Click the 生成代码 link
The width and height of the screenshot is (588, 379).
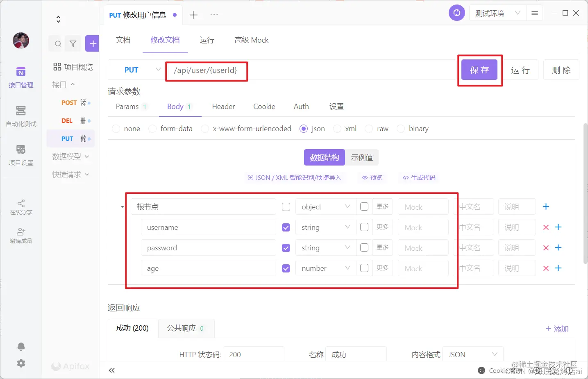click(422, 177)
